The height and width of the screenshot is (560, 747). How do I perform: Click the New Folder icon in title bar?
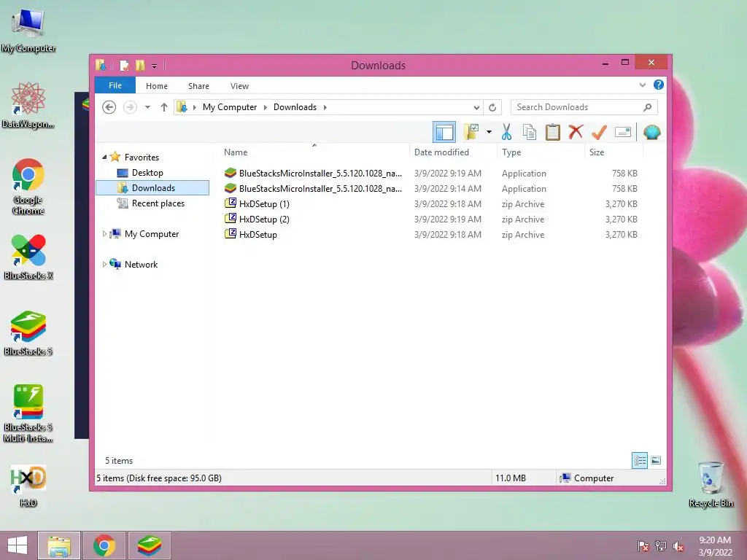140,65
